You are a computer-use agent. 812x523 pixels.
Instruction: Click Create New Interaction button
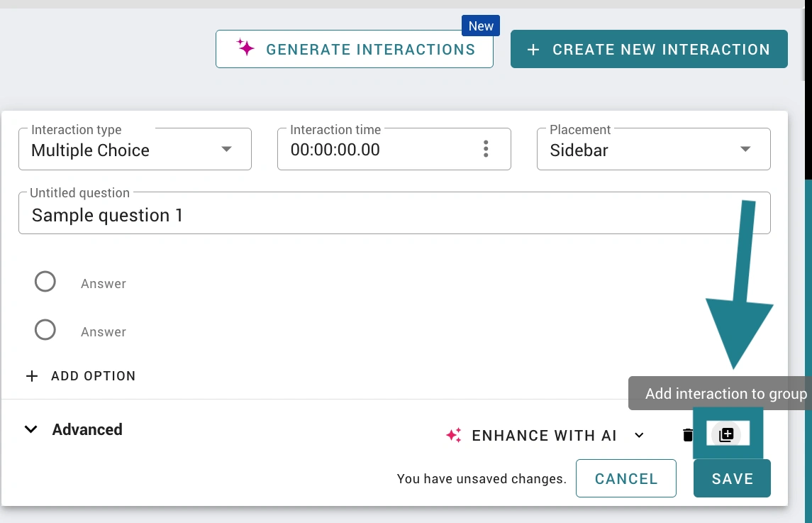tap(649, 49)
